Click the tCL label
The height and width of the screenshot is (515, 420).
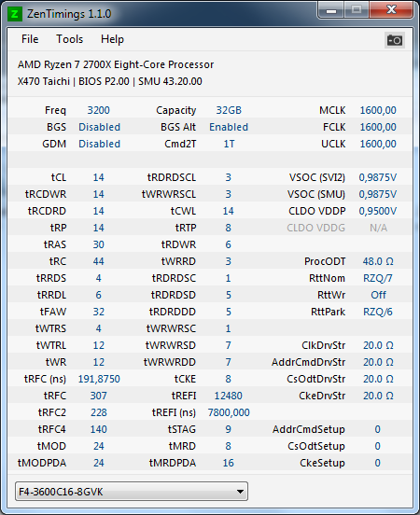59,177
